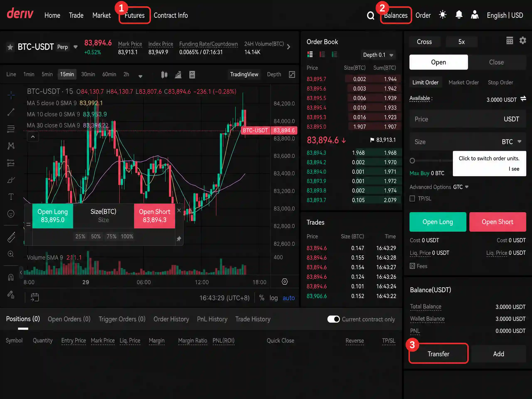The image size is (532, 399).
Task: Open chart indicators icon
Action: click(178, 75)
